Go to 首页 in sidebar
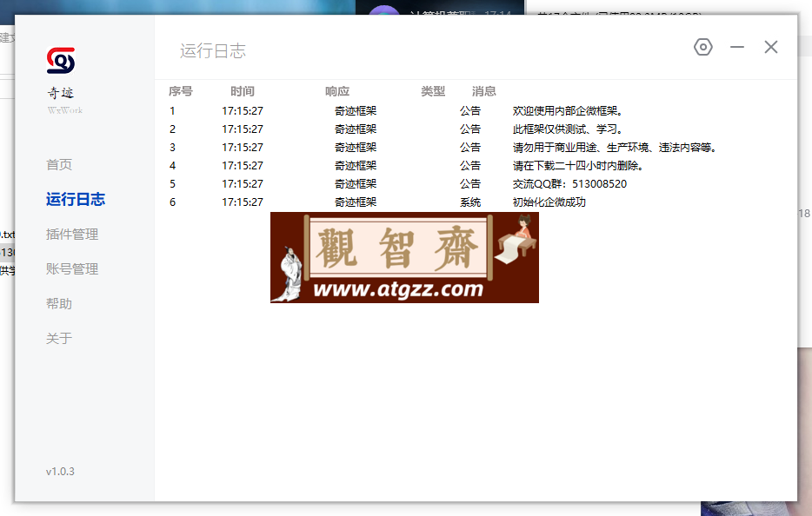812x516 pixels. pyautogui.click(x=59, y=164)
